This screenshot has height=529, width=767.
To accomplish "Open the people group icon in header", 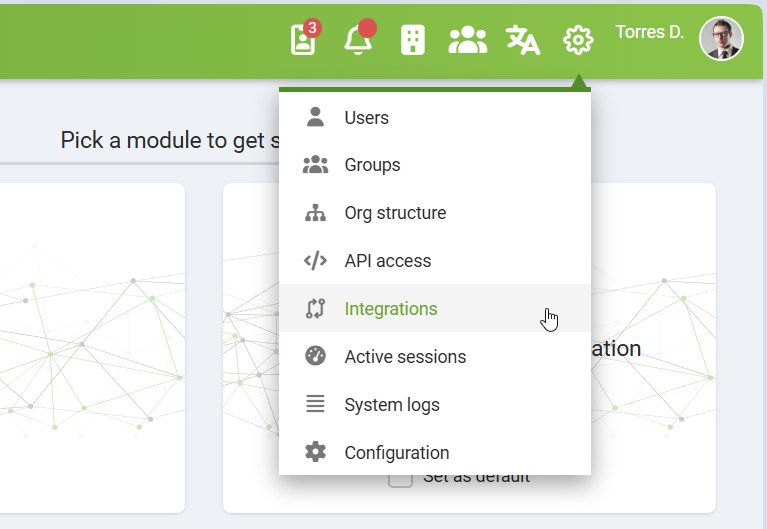I will click(x=467, y=40).
